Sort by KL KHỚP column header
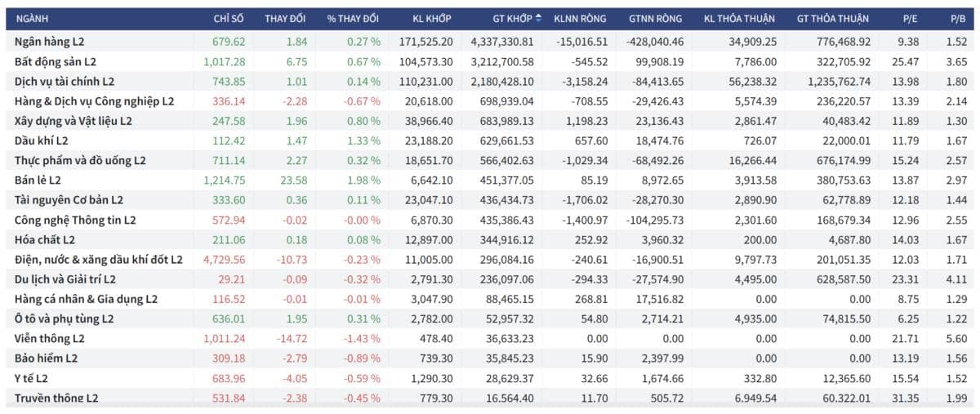 click(432, 18)
